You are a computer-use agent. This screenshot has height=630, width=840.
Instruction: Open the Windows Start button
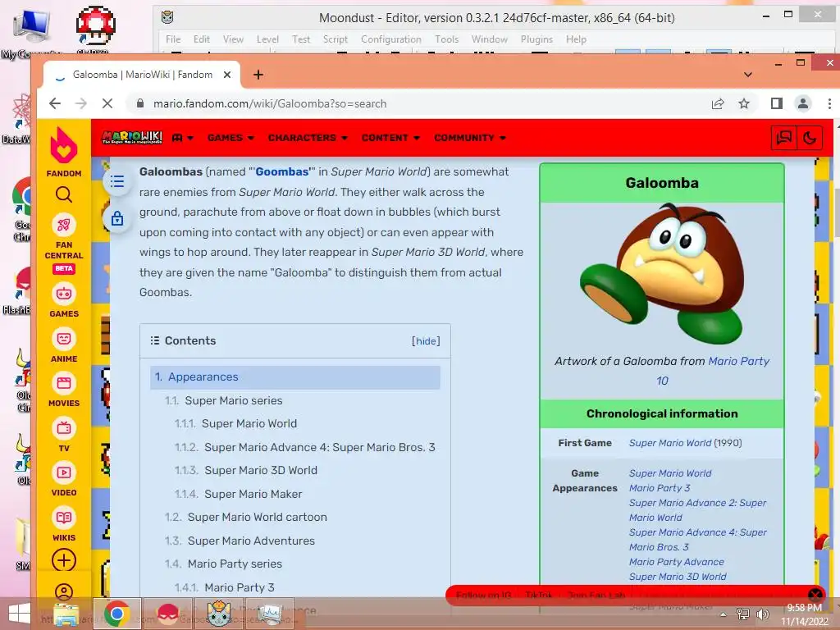click(20, 614)
